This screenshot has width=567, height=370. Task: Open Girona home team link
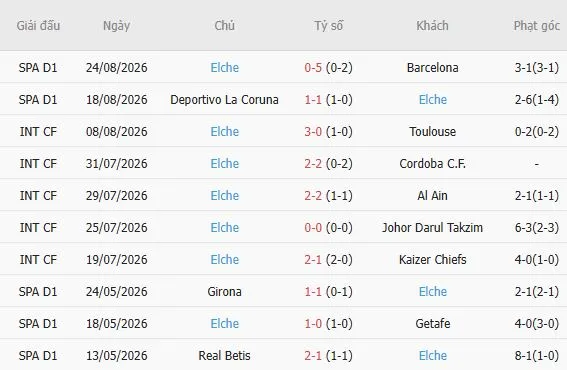tap(225, 292)
